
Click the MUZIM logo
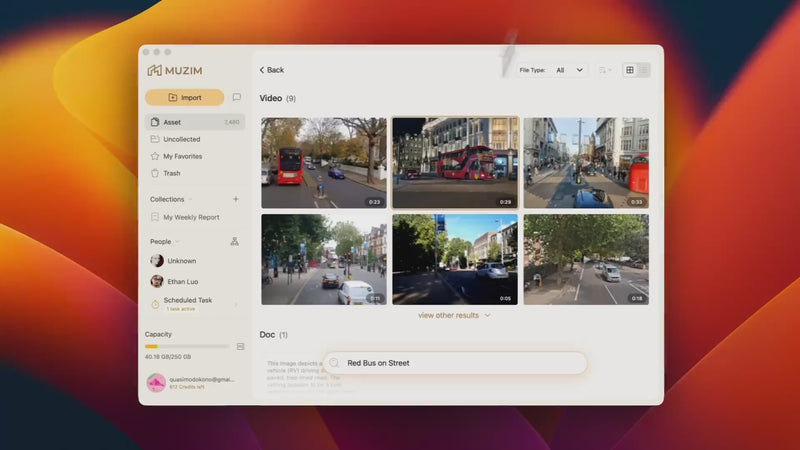(175, 70)
